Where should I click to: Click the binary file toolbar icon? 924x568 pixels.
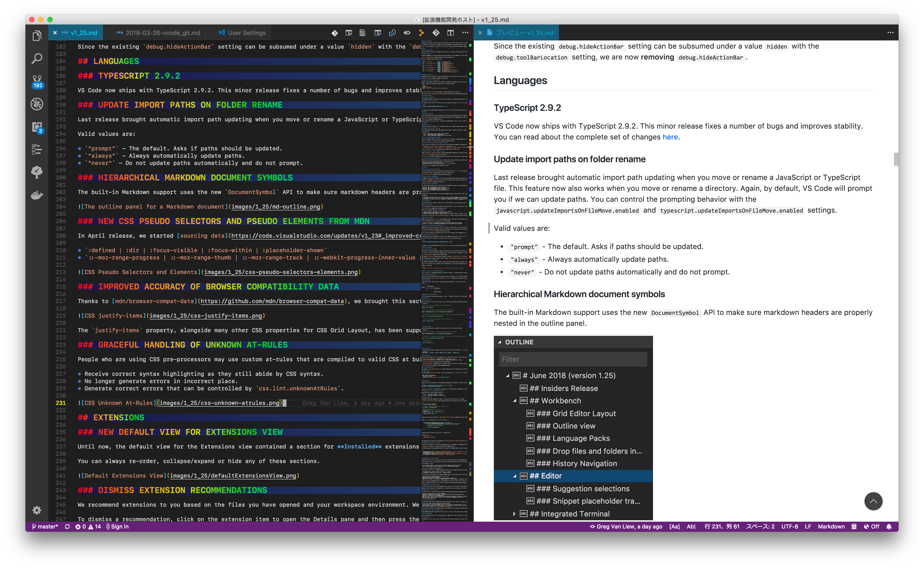click(x=362, y=33)
